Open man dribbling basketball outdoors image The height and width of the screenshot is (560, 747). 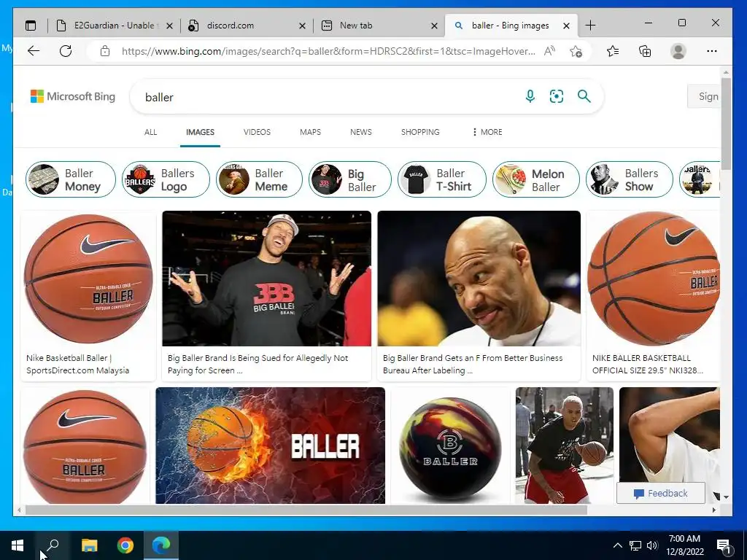[x=565, y=446]
